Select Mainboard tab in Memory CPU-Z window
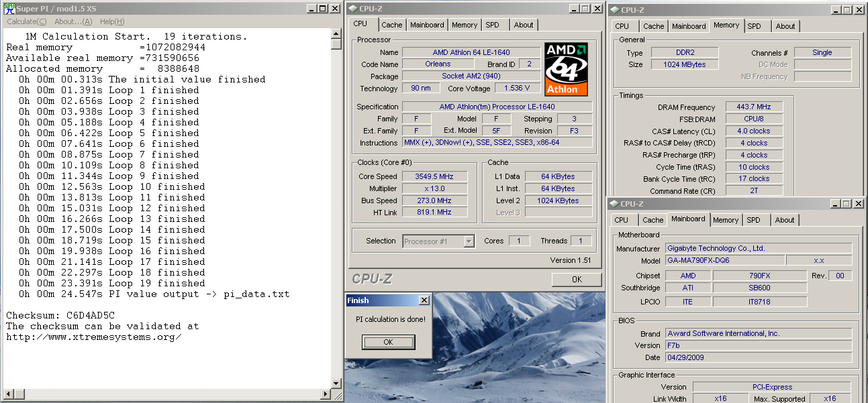 click(689, 26)
